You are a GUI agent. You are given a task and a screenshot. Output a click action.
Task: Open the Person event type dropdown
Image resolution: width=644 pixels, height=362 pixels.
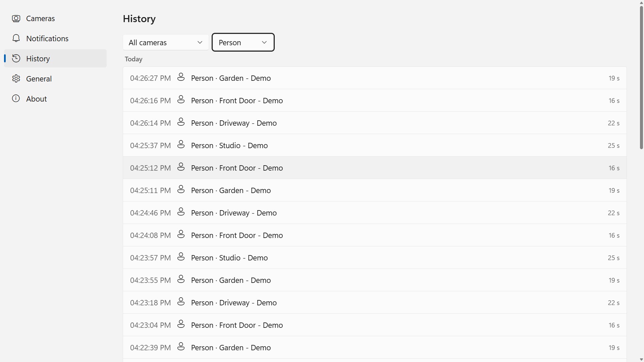(243, 43)
